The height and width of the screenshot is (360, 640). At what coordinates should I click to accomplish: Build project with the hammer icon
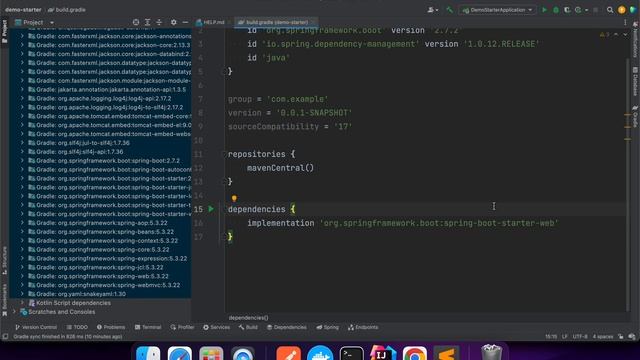[x=449, y=10]
